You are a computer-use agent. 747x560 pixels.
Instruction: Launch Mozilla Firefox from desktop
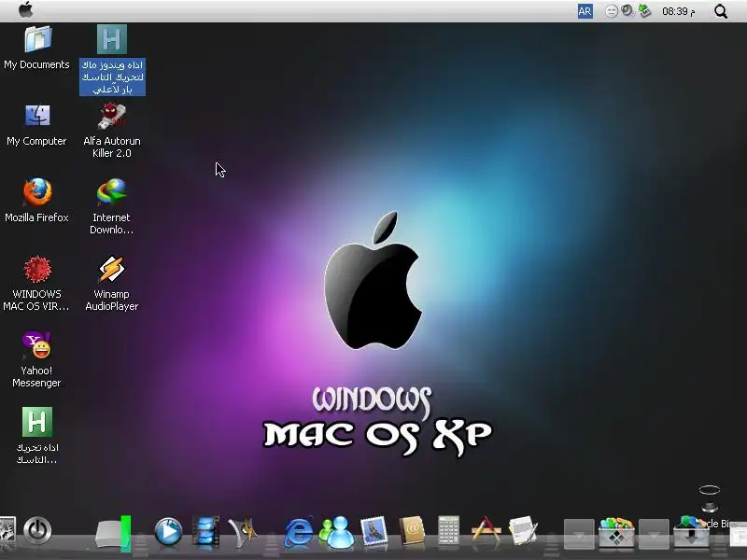[x=37, y=192]
